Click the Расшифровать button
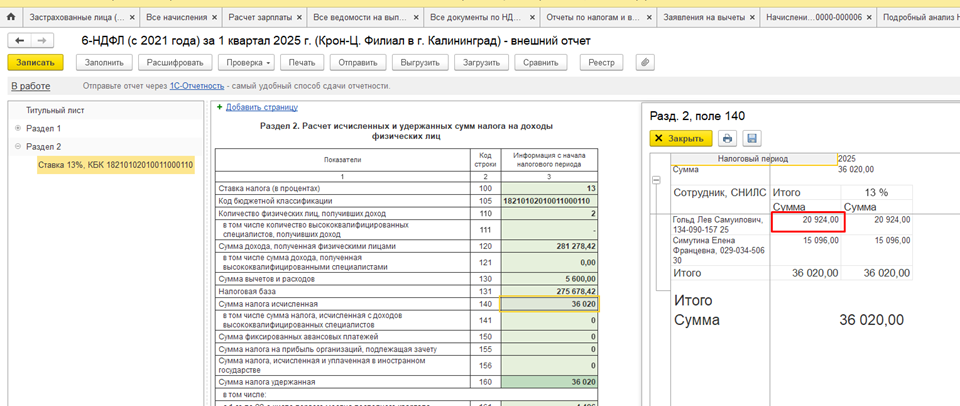The width and height of the screenshot is (960, 406). point(177,62)
